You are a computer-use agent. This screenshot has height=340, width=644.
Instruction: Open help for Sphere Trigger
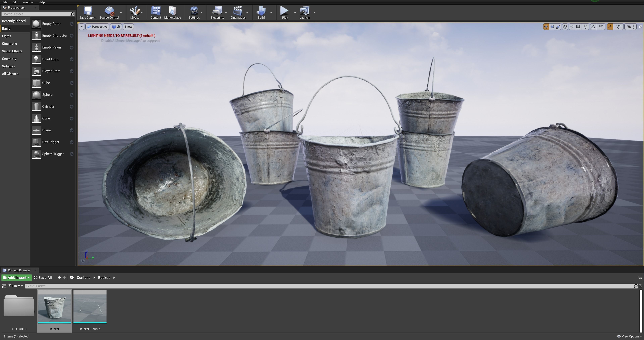point(71,154)
